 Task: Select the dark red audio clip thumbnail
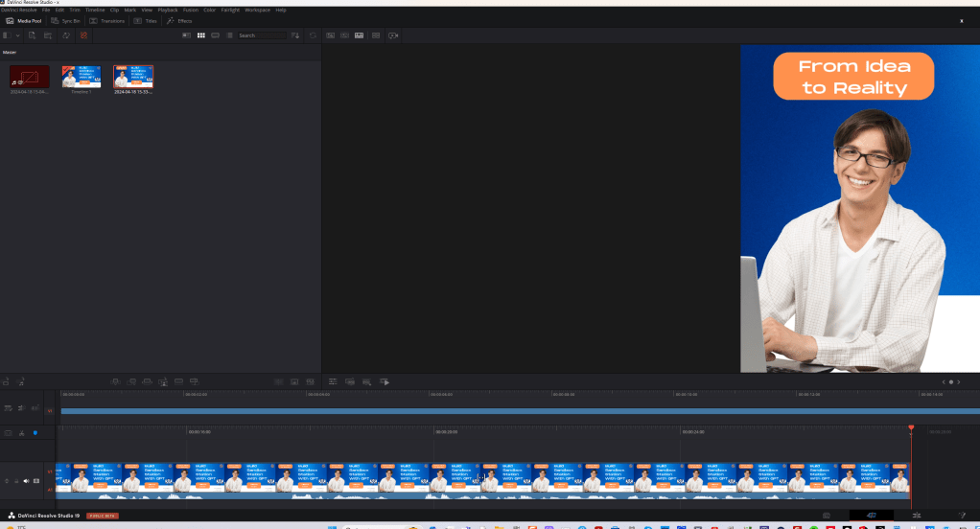click(30, 77)
